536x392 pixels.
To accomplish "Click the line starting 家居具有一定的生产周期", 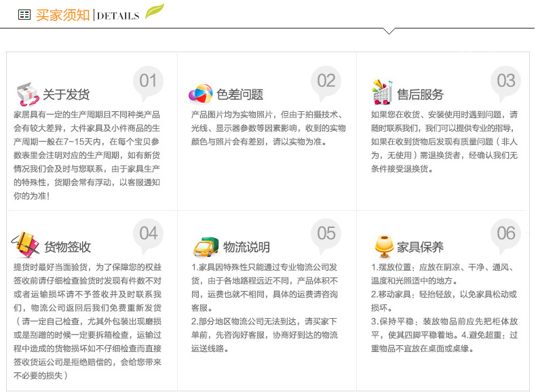I will (87, 115).
